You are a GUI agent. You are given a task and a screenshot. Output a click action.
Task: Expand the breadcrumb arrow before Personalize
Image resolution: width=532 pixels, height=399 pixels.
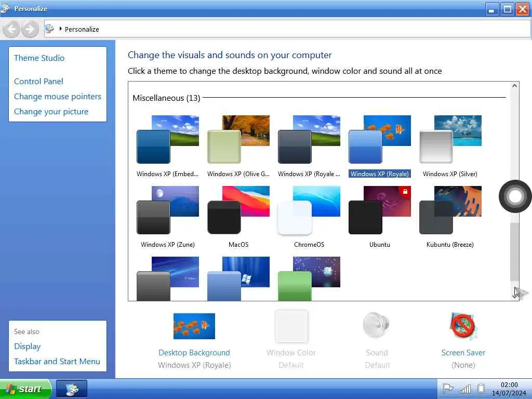60,29
